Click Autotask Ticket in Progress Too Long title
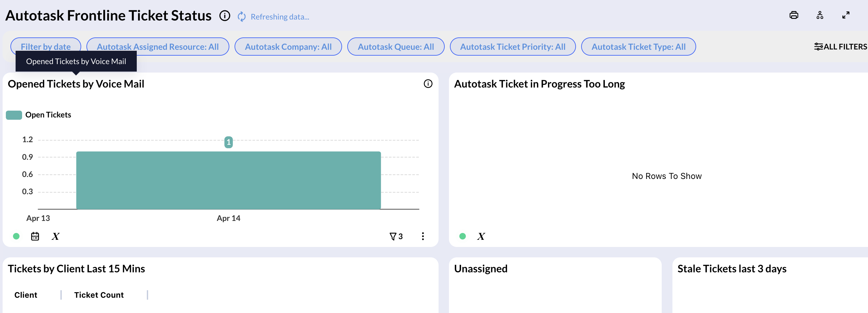This screenshot has height=313, width=868. (x=540, y=84)
